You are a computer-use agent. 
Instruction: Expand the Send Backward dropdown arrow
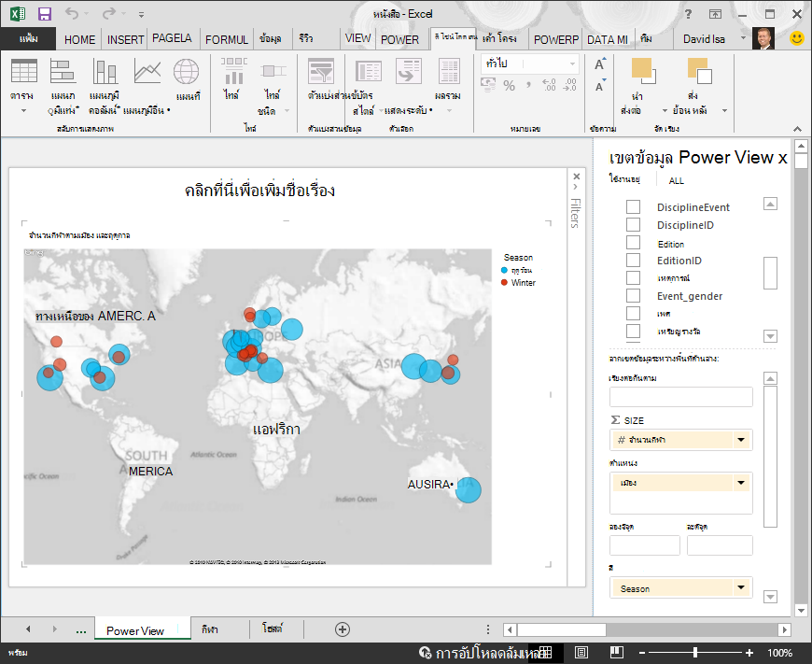724,110
